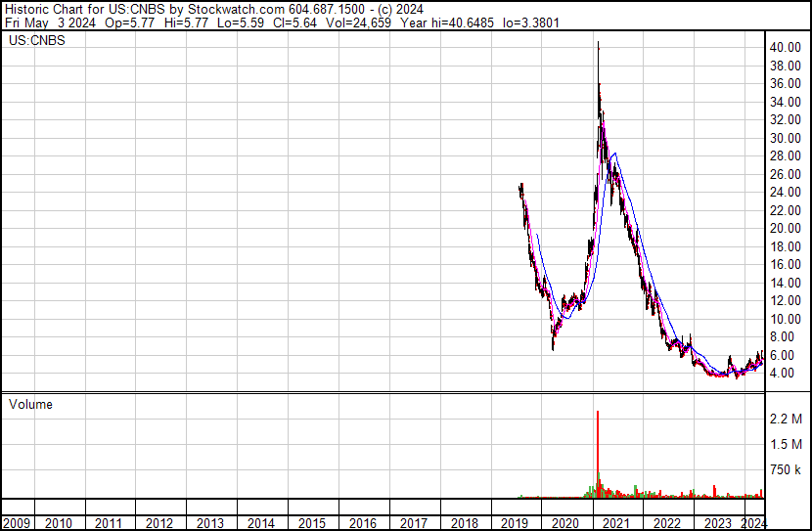Click the 16.00 price axis label
Viewport: 812px width, 531px height.
click(785, 264)
